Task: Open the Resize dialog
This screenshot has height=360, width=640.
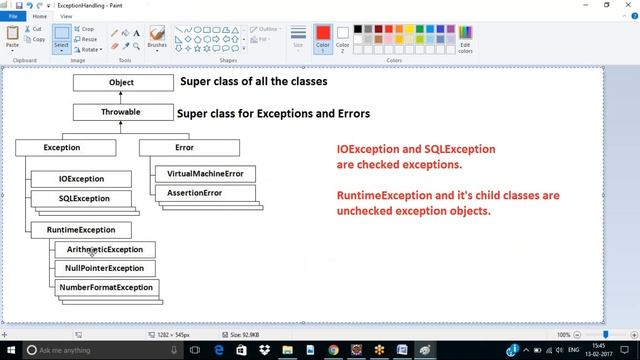Action: tap(86, 39)
